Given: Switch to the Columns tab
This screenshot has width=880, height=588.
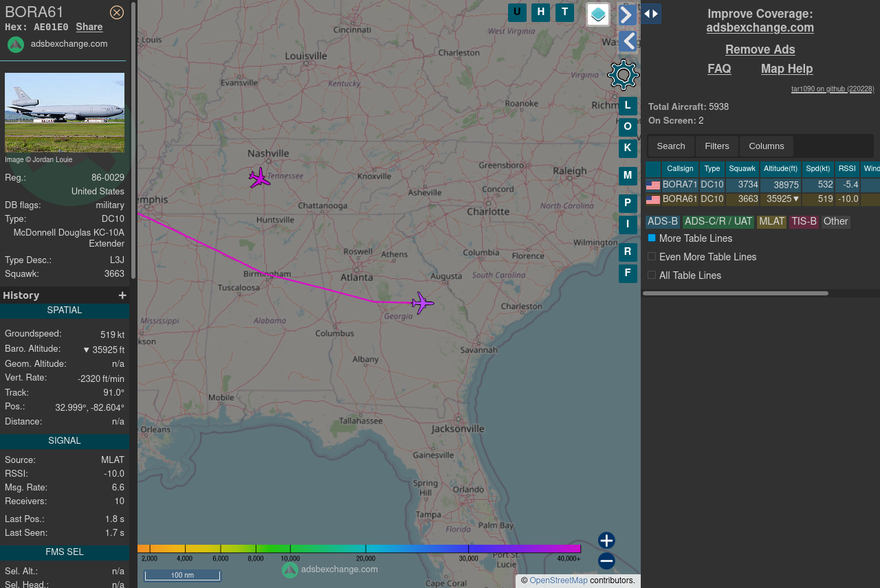Looking at the screenshot, I should (x=767, y=146).
